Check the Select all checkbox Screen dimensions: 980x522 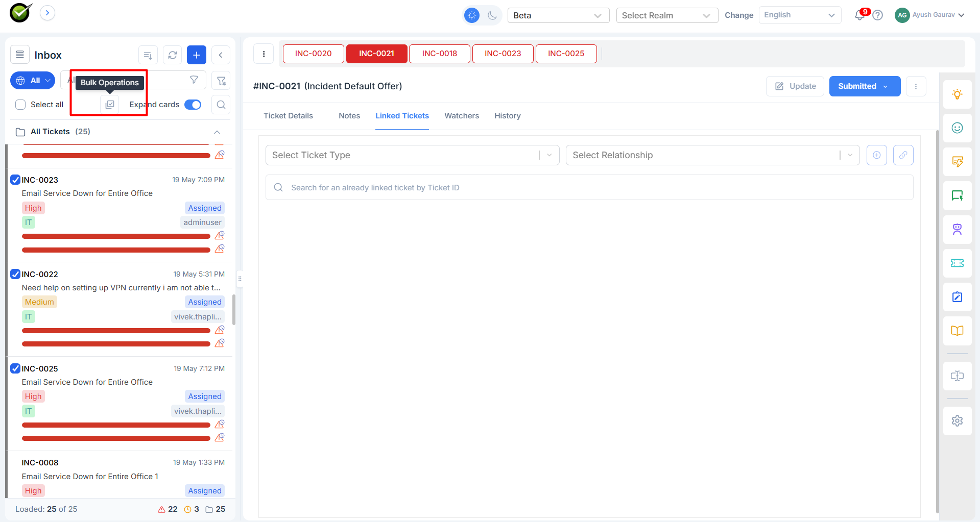pyautogui.click(x=20, y=105)
